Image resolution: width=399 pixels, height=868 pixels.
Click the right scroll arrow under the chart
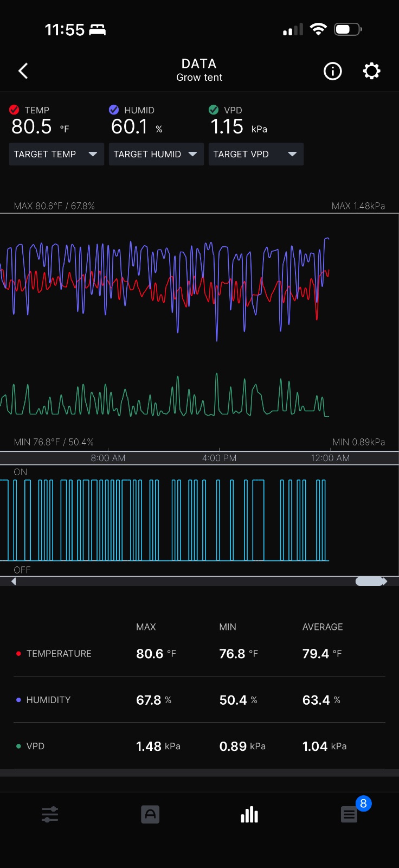tap(385, 581)
